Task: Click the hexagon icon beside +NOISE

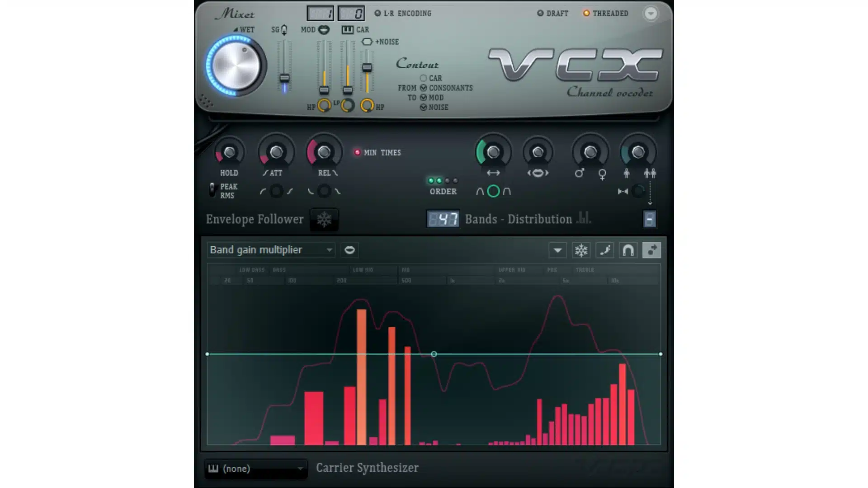Action: click(x=367, y=42)
